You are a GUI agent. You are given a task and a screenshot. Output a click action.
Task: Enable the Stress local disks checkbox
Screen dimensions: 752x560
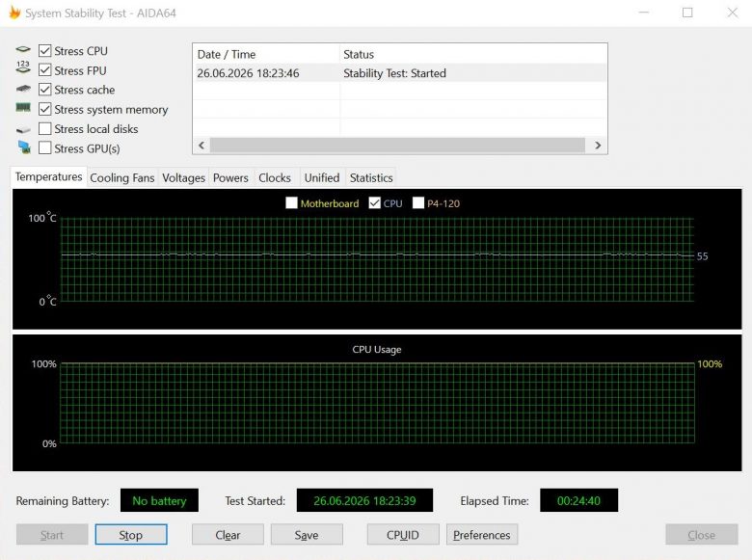point(44,129)
